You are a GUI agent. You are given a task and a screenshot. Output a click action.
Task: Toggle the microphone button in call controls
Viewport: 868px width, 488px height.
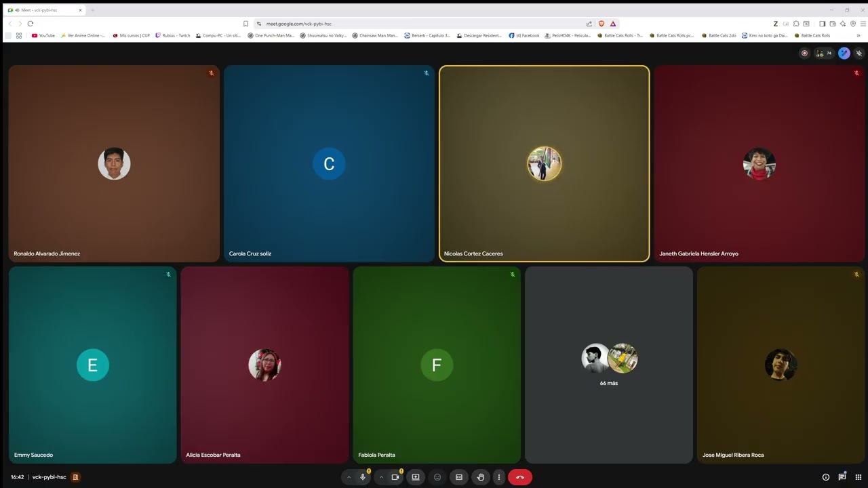pyautogui.click(x=363, y=477)
